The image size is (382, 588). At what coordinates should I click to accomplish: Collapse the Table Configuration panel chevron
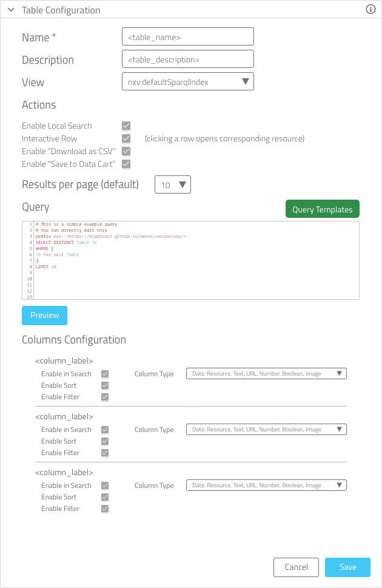(10, 10)
